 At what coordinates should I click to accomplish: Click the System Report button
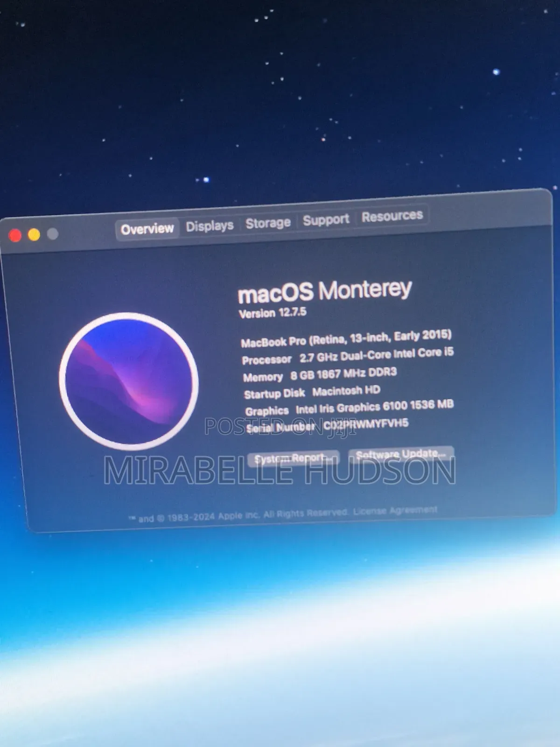(293, 458)
